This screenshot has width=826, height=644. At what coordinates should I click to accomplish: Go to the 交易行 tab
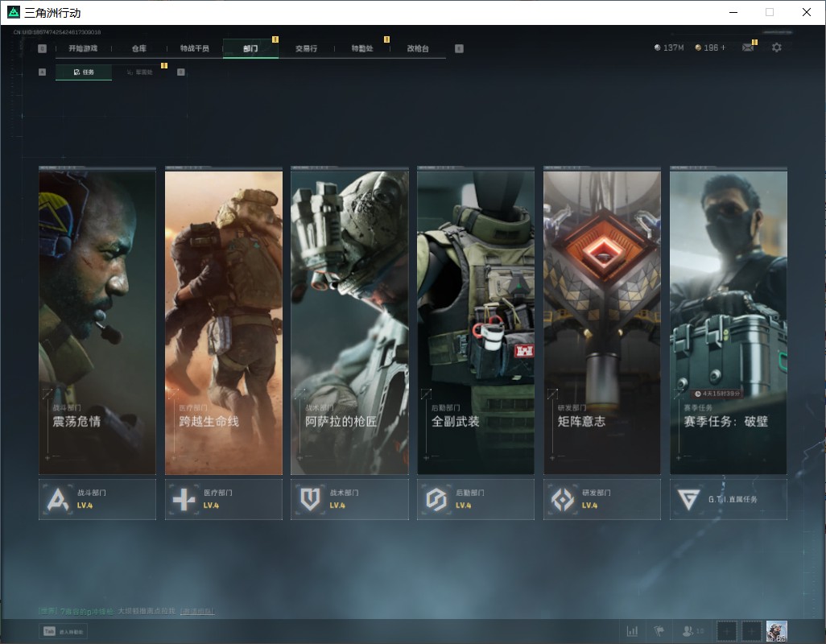click(x=306, y=48)
